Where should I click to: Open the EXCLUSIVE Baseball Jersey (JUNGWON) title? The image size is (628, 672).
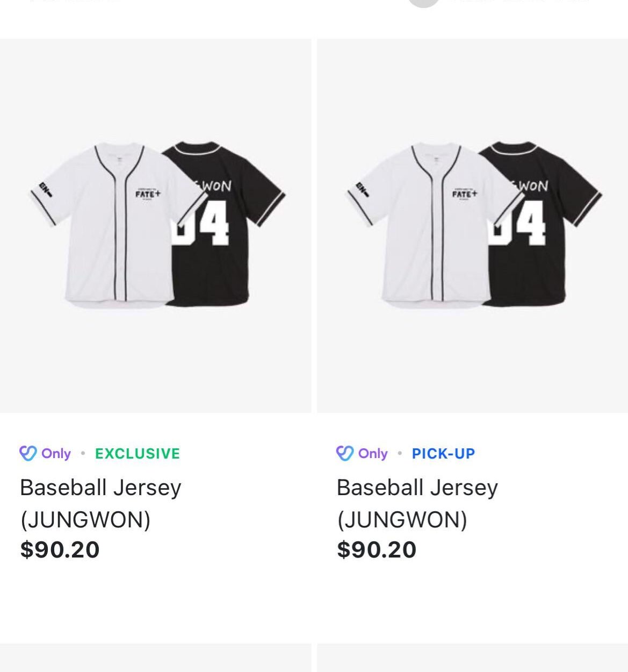[x=100, y=503]
